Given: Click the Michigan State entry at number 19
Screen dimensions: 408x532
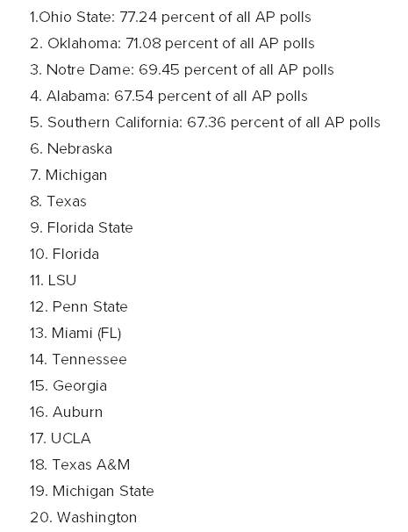Looking at the screenshot, I should (x=92, y=492).
